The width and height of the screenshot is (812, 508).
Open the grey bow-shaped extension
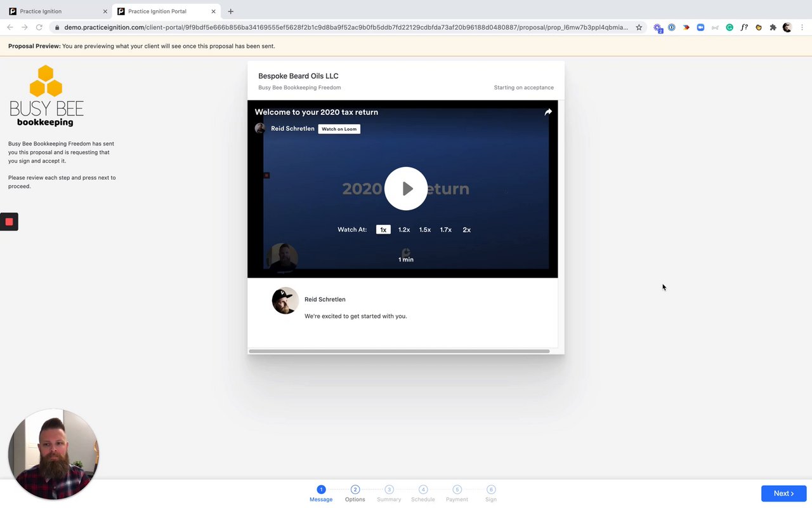715,27
